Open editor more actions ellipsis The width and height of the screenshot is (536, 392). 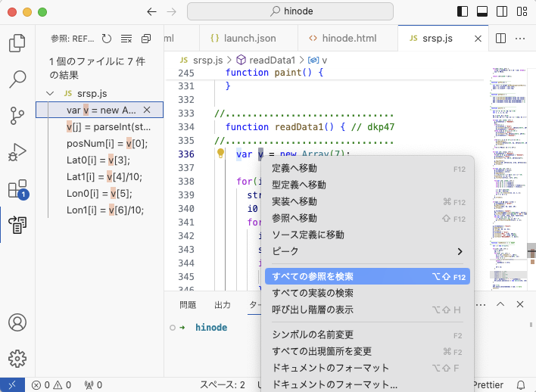click(x=520, y=39)
